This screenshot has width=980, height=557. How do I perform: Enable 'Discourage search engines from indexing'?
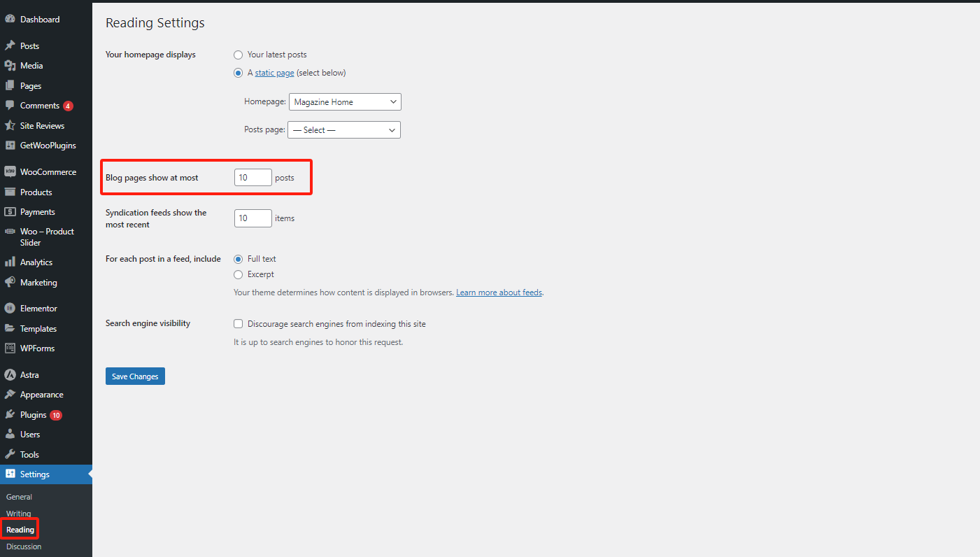coord(238,323)
